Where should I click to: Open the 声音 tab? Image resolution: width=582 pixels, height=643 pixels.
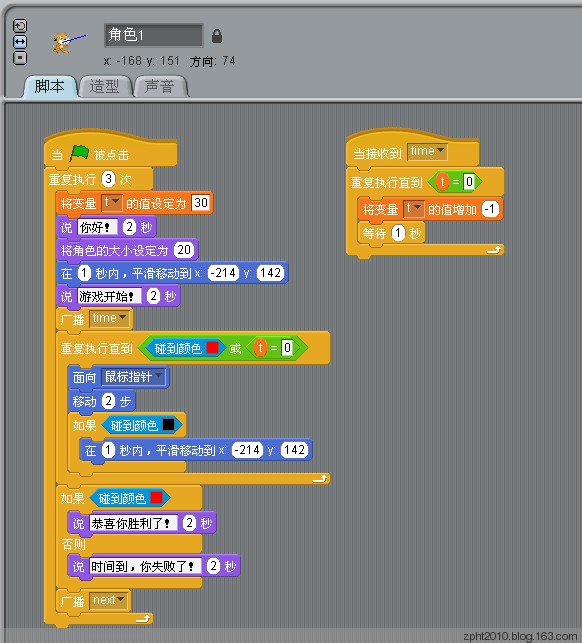coord(160,87)
